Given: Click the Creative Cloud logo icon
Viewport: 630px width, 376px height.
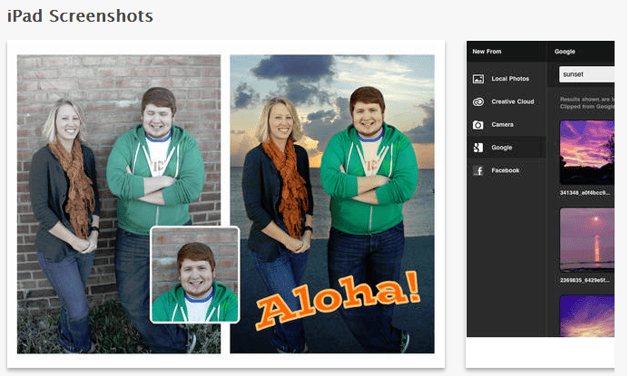Looking at the screenshot, I should [x=478, y=102].
